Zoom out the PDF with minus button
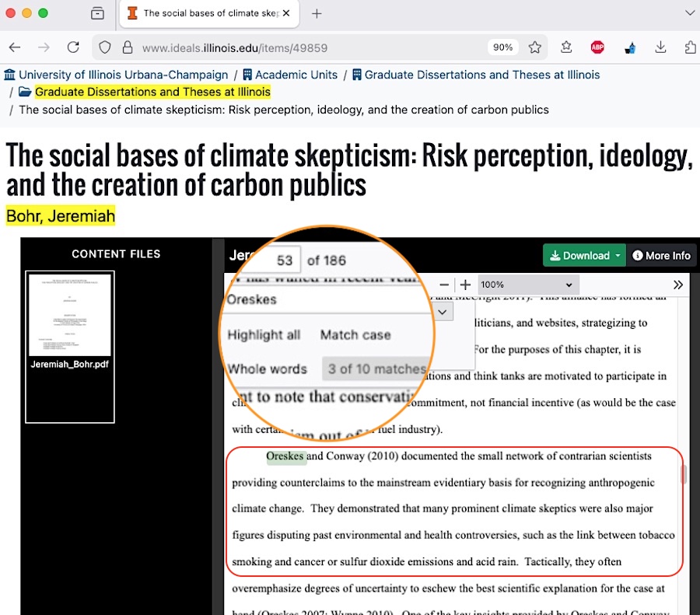Viewport: 700px width, 615px height. pyautogui.click(x=444, y=285)
